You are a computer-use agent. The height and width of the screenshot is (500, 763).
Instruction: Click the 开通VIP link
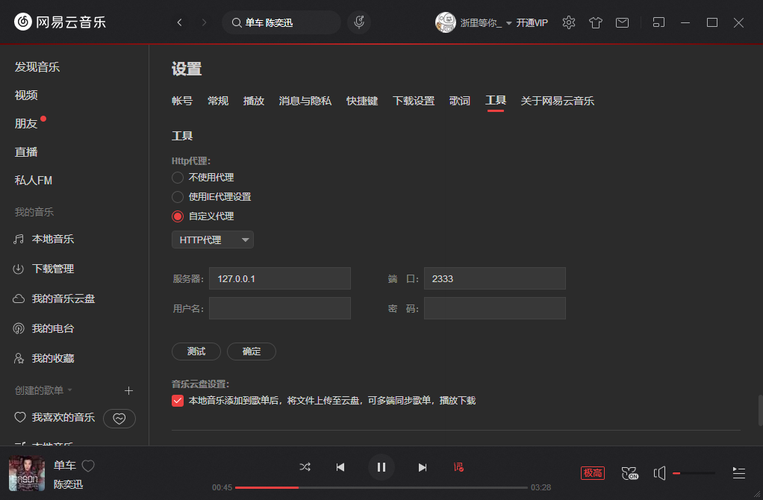pyautogui.click(x=532, y=23)
